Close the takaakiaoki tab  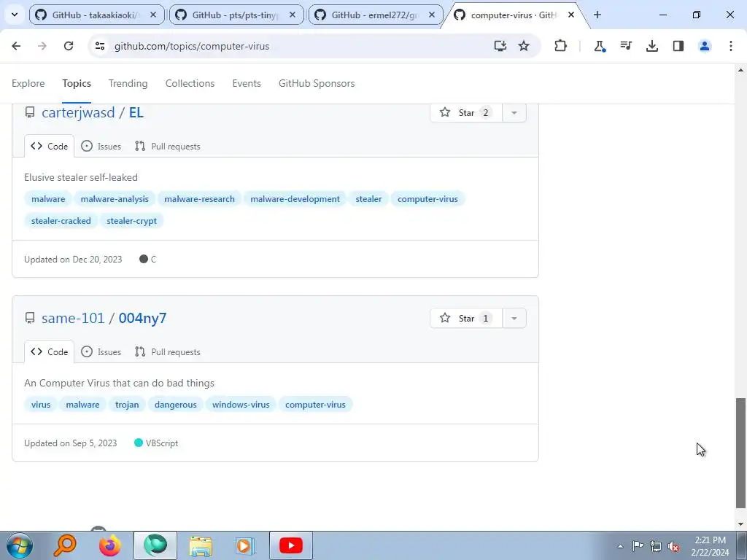point(153,15)
